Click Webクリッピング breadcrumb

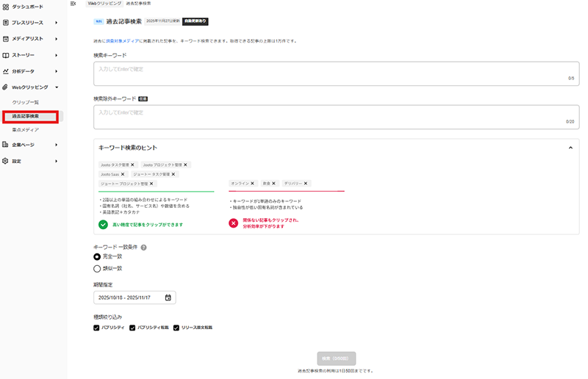point(104,4)
